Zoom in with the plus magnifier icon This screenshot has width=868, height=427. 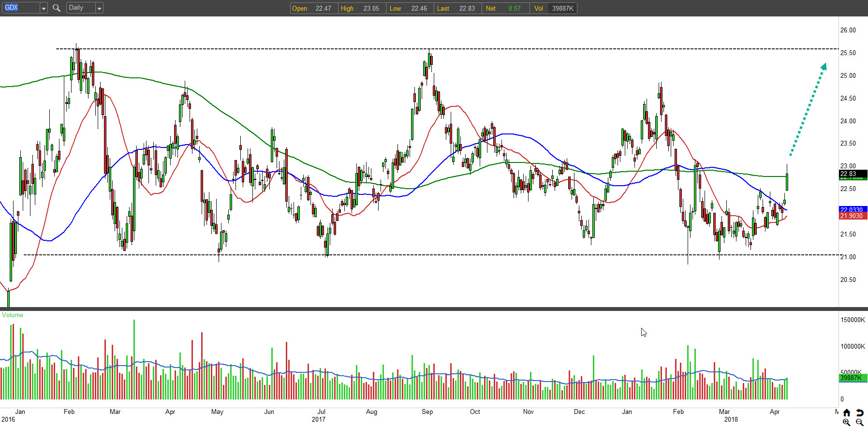[x=846, y=422]
